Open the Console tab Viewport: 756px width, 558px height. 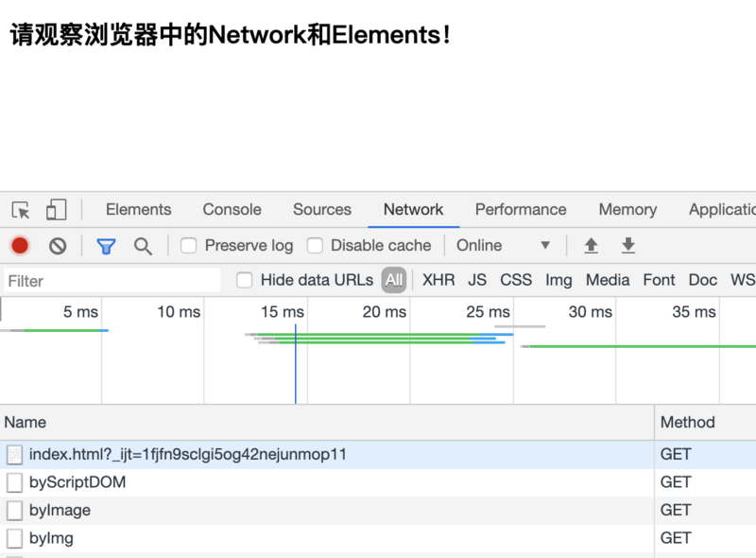tap(232, 210)
